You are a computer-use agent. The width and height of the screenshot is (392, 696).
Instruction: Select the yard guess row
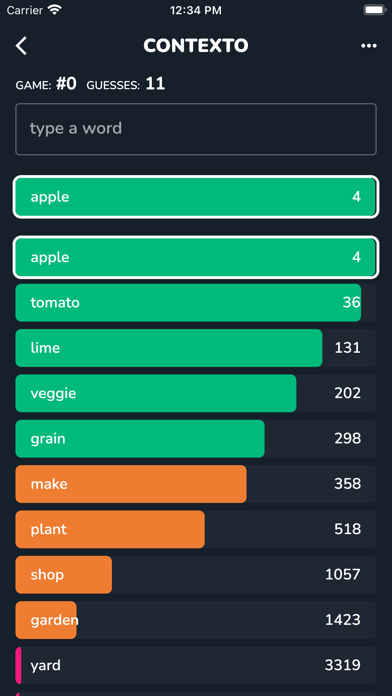[x=196, y=665]
